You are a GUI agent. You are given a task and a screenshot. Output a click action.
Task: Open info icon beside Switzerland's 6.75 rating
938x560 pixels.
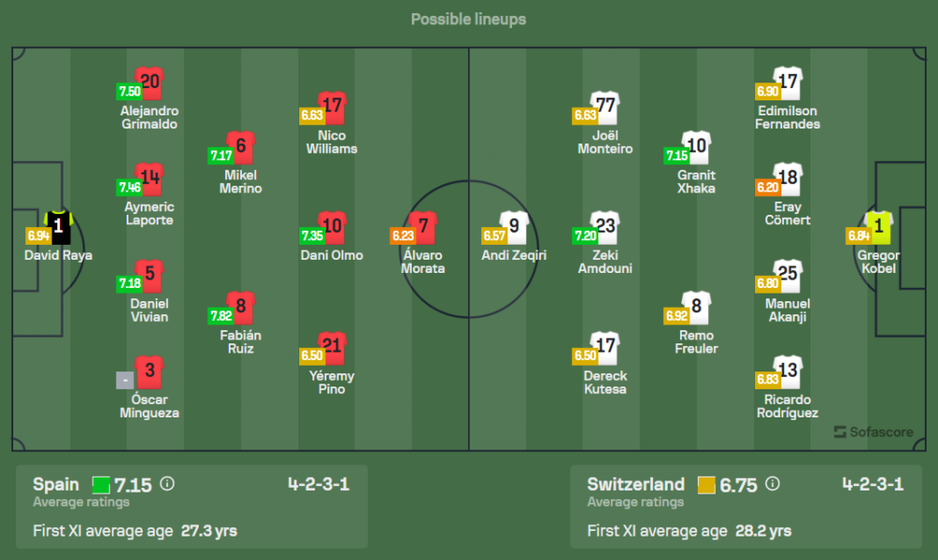(x=772, y=484)
